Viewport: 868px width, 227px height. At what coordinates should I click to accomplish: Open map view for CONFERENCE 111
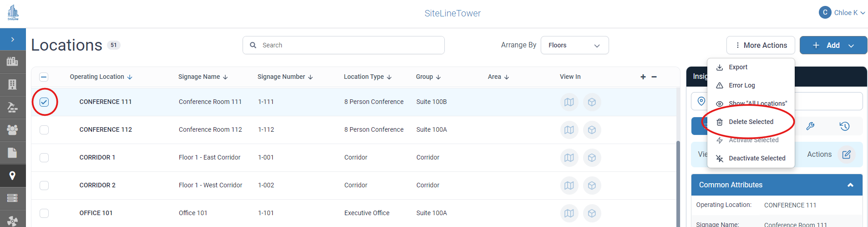click(569, 102)
